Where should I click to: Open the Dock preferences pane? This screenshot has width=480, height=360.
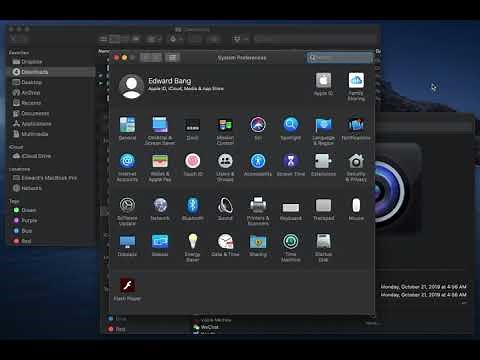192,128
